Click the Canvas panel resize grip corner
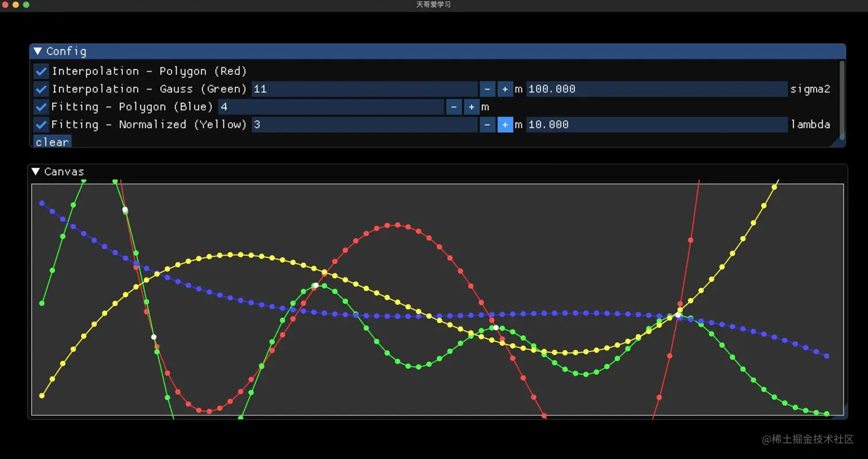Image resolution: width=868 pixels, height=459 pixels. tap(843, 414)
